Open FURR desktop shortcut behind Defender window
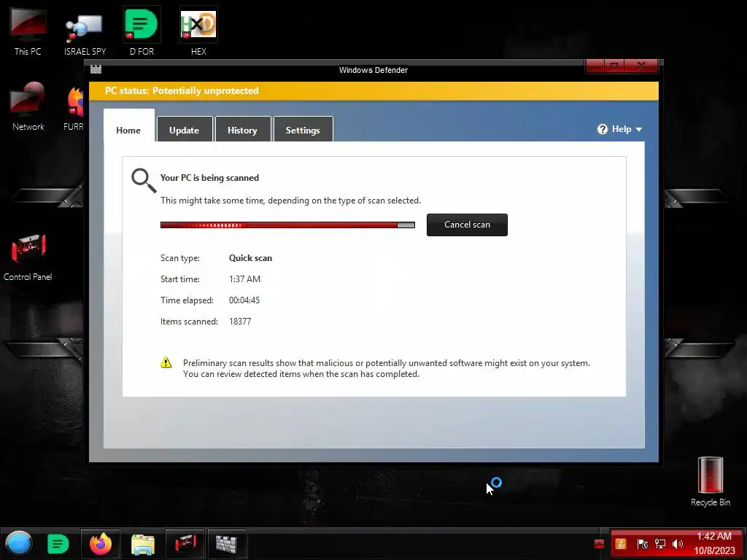This screenshot has height=560, width=747. [x=74, y=109]
